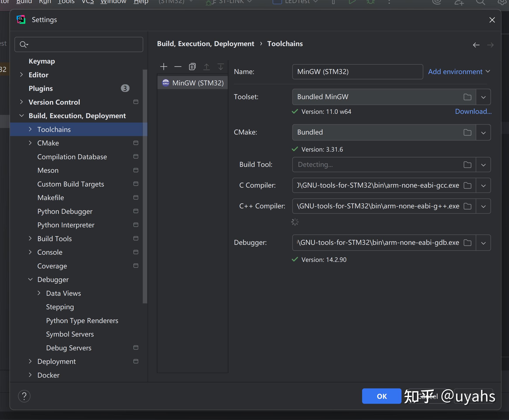Open the Build Tool dropdown arrow
The image size is (509, 420).
pos(483,165)
